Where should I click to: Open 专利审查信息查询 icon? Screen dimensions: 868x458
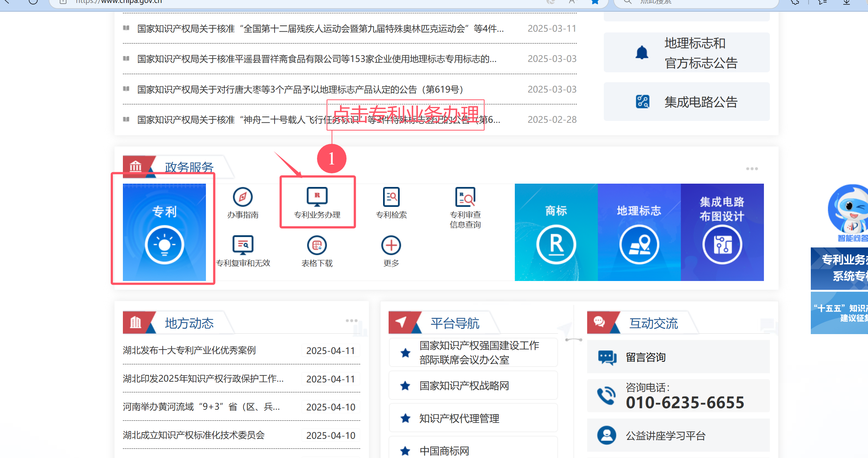[465, 197]
